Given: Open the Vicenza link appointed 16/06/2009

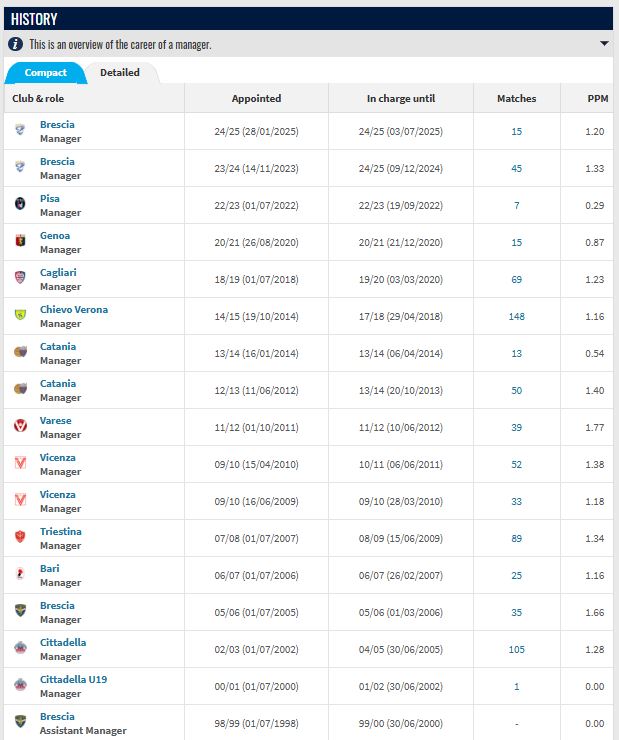Looking at the screenshot, I should [58, 495].
